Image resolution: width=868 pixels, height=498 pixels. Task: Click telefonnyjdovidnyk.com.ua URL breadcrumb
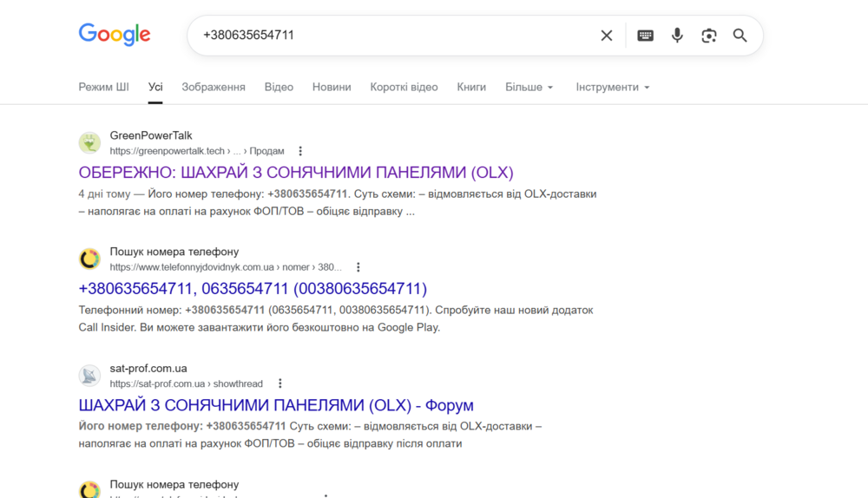pyautogui.click(x=226, y=267)
